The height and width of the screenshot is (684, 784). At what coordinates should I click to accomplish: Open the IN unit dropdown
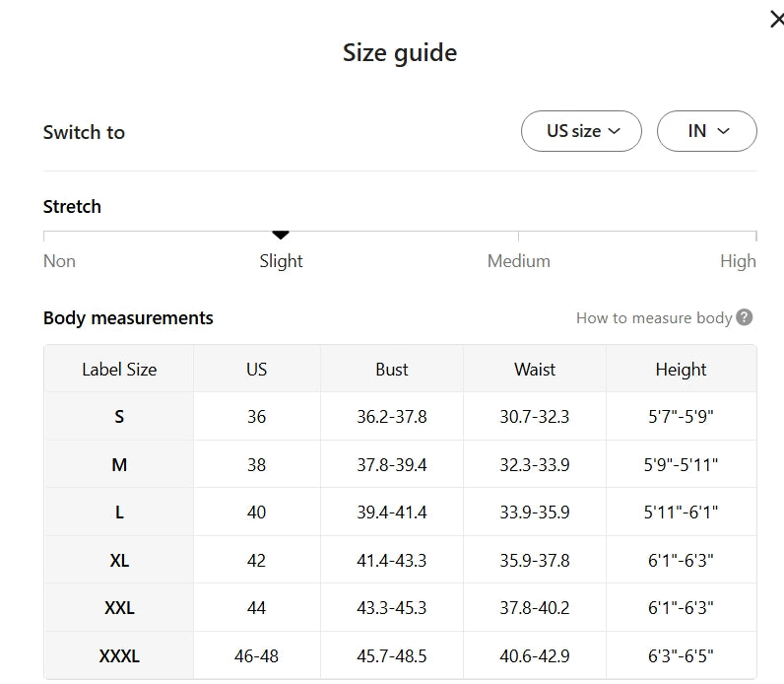click(706, 131)
